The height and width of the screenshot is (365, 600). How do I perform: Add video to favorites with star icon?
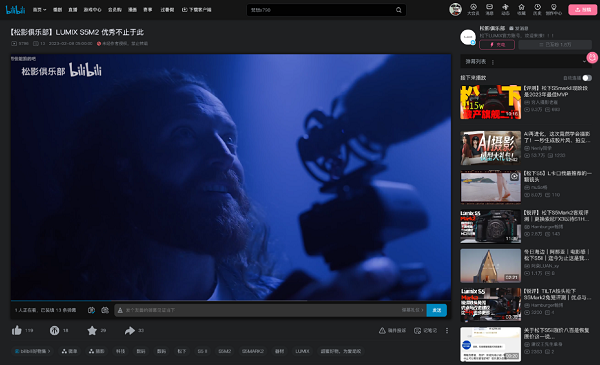[92, 330]
